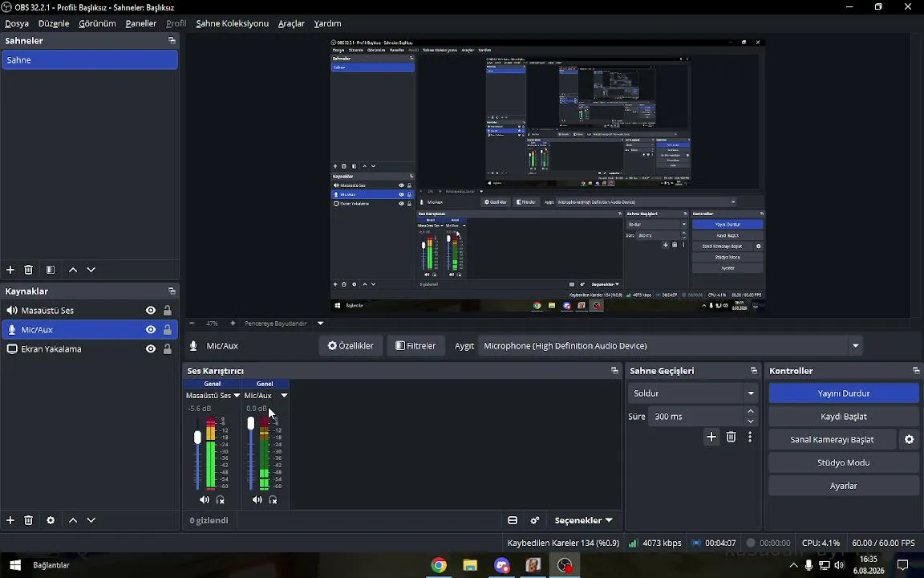Undock the Kaynaklar panel
The image size is (924, 578).
(172, 291)
